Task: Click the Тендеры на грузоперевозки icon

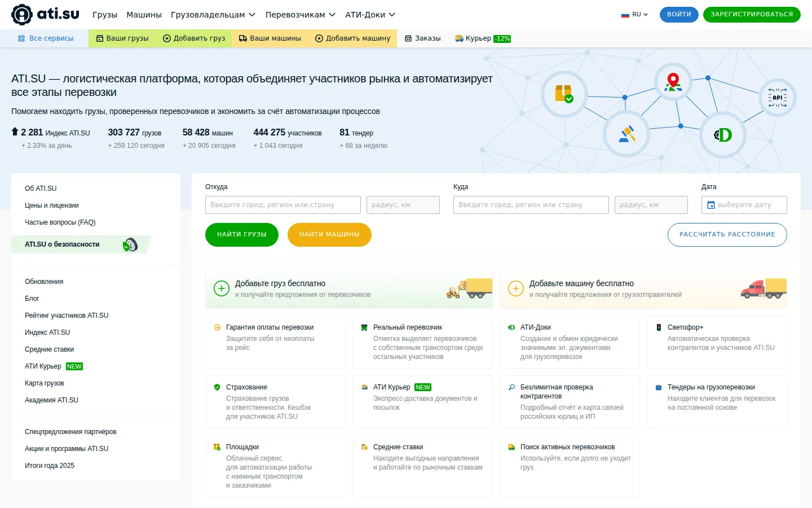Action: click(659, 387)
